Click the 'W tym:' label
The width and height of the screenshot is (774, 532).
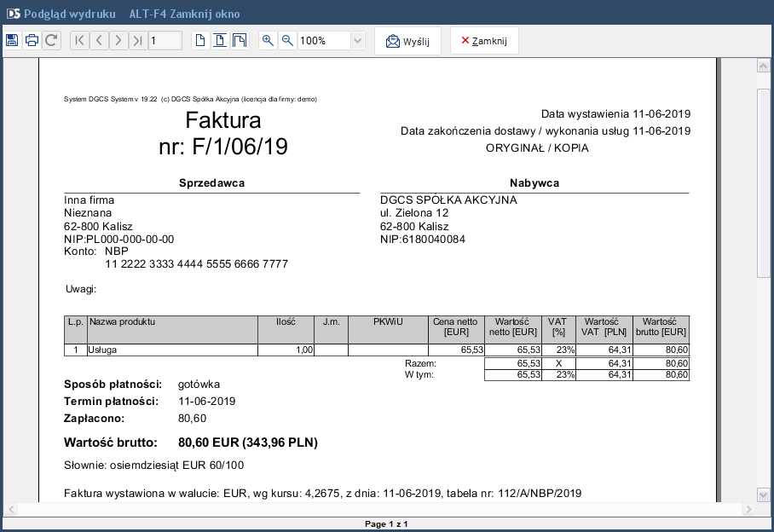[x=419, y=374]
